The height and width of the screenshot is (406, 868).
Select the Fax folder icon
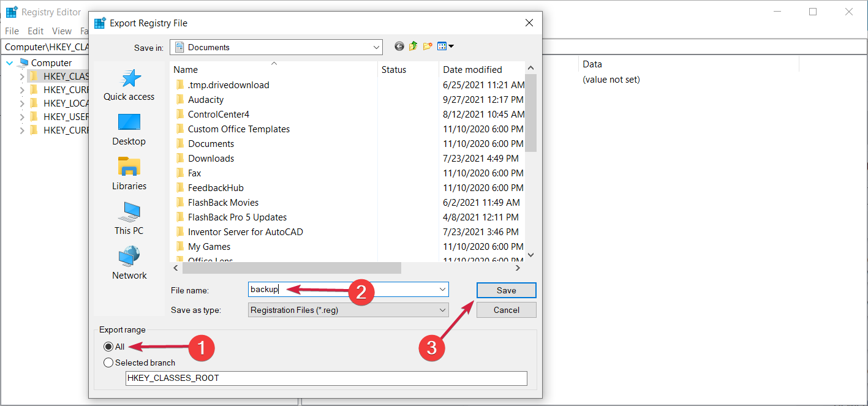pyautogui.click(x=180, y=173)
